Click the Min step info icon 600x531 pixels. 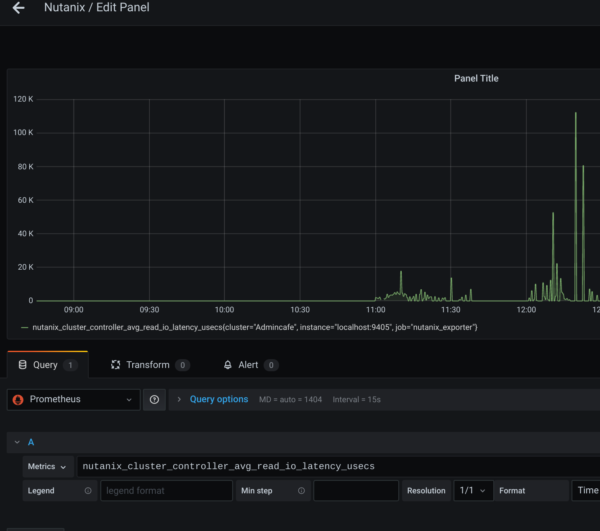click(x=302, y=490)
